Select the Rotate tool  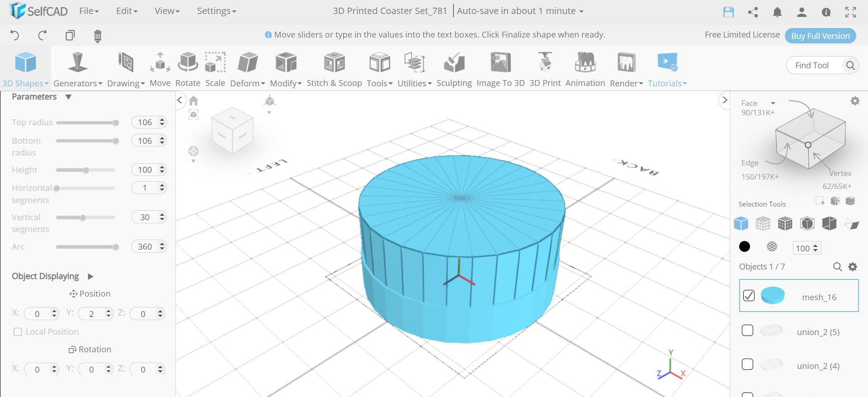(188, 69)
